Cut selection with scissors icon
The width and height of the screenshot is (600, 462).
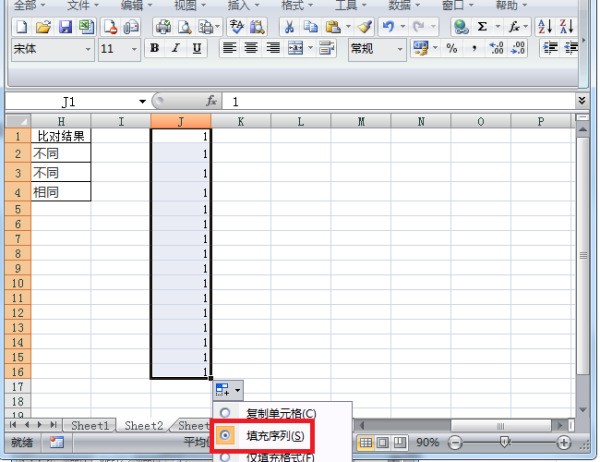289,27
